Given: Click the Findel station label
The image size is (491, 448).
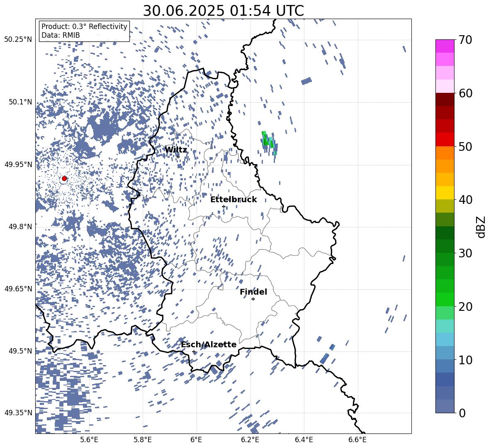Looking at the screenshot, I should pos(253,292).
